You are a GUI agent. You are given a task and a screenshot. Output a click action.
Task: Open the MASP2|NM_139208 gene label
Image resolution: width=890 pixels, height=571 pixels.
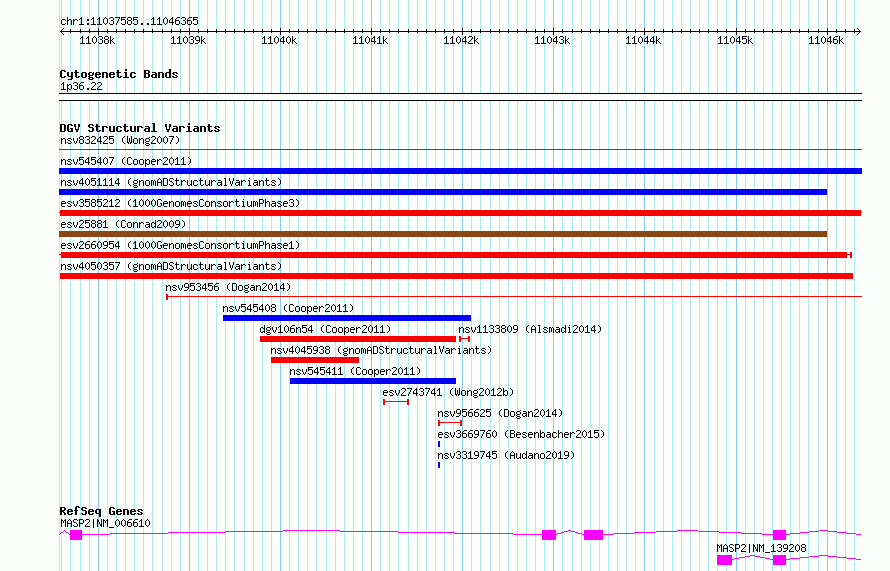[761, 548]
